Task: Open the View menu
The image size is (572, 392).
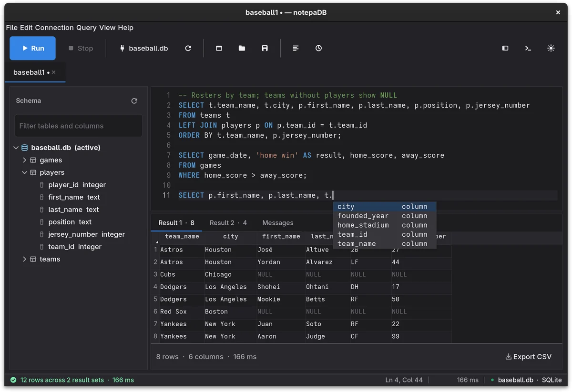Action: (107, 28)
